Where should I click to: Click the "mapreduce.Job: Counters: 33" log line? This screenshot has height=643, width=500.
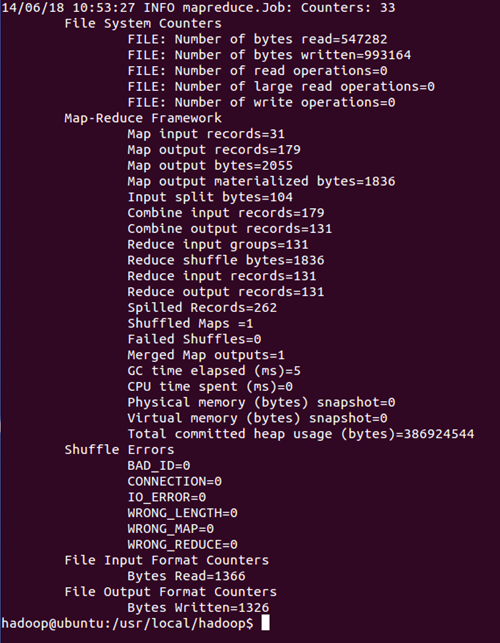[x=199, y=7]
